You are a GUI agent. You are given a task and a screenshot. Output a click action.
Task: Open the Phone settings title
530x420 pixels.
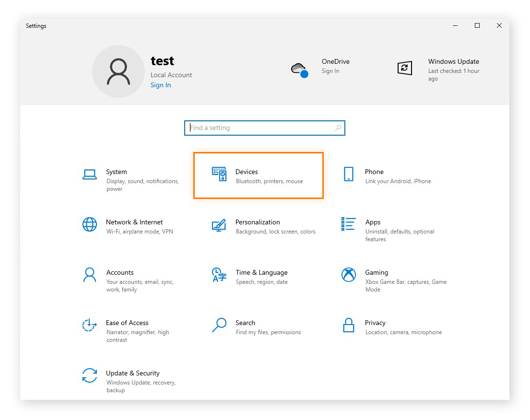[374, 172]
